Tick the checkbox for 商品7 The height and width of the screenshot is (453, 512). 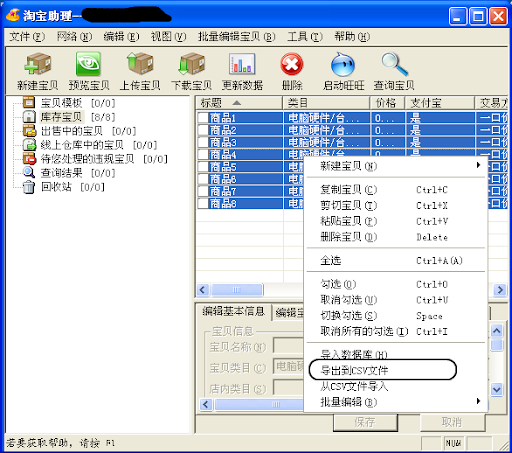(203, 191)
